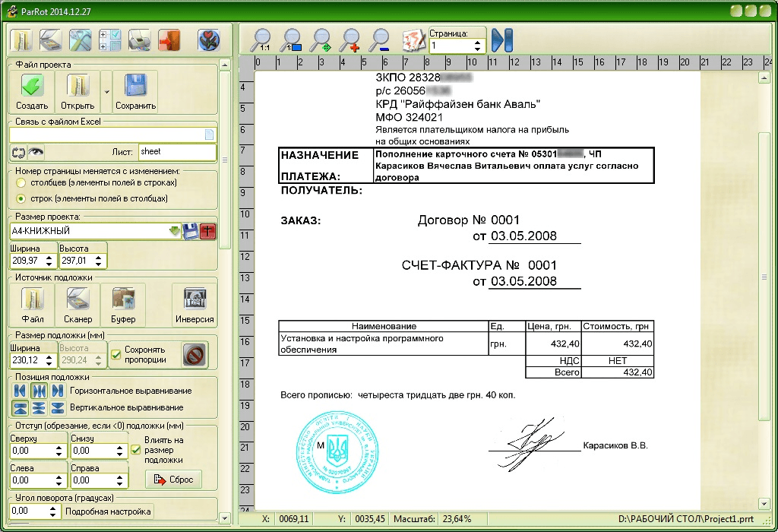This screenshot has width=778, height=532.
Task: Click document vertical scrollbar down arrow
Action: [x=764, y=504]
